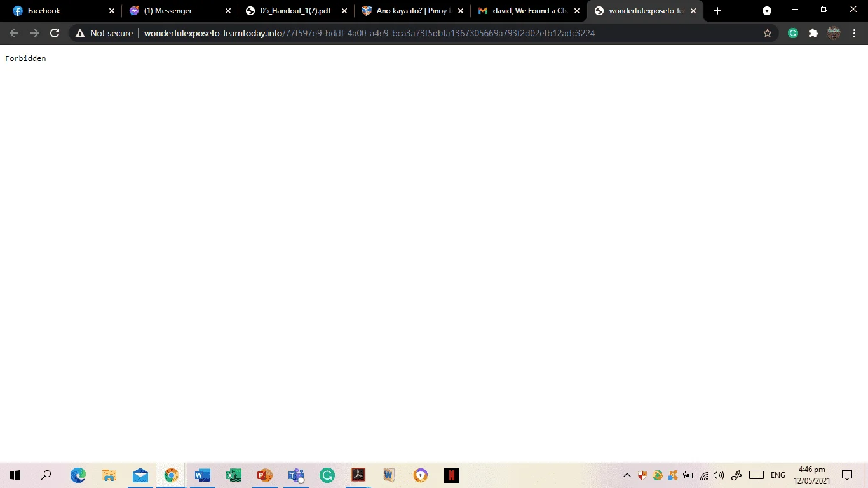Open Microsoft Excel from taskbar
Screen dimensions: 868x488
point(234,475)
